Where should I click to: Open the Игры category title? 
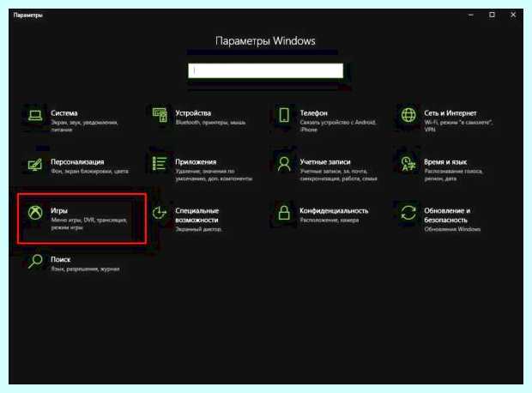click(59, 211)
